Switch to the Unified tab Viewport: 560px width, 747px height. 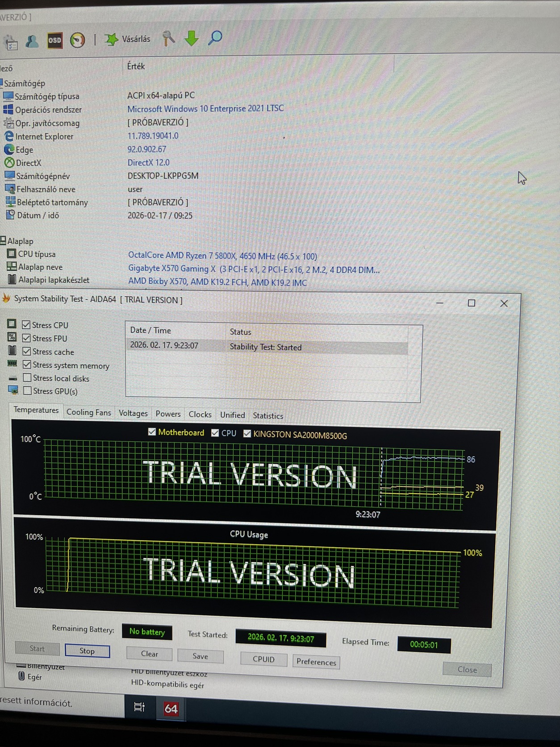click(232, 415)
